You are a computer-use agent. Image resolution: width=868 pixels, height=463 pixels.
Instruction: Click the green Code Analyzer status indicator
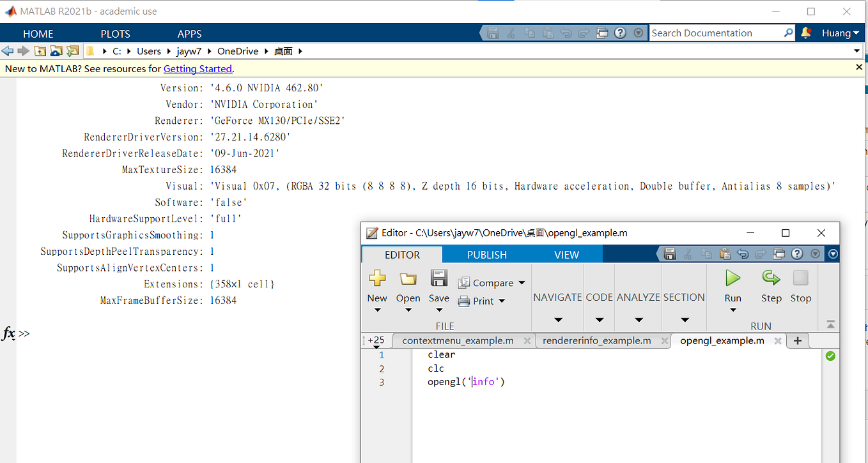pos(830,356)
